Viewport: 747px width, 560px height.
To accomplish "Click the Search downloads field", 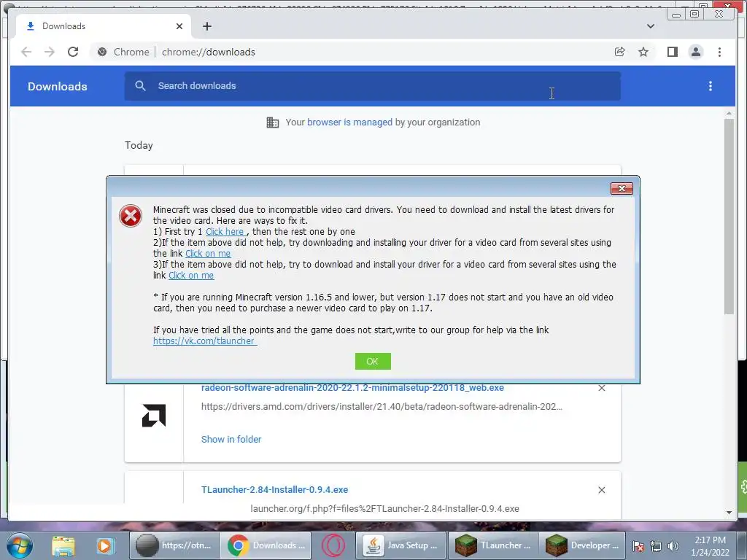I will [x=373, y=86].
